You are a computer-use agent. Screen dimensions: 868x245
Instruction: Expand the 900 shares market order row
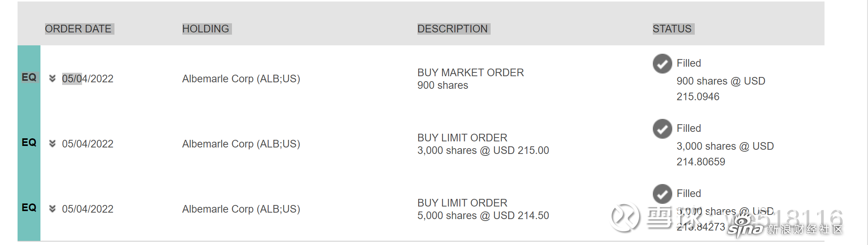52,78
